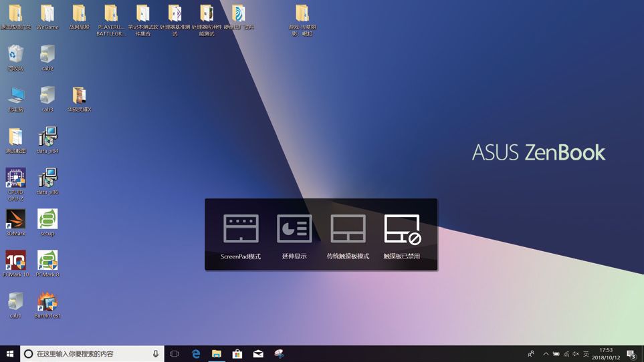The image size is (644, 362).
Task: Select the This PC 此电脑 icon
Action: [15, 100]
